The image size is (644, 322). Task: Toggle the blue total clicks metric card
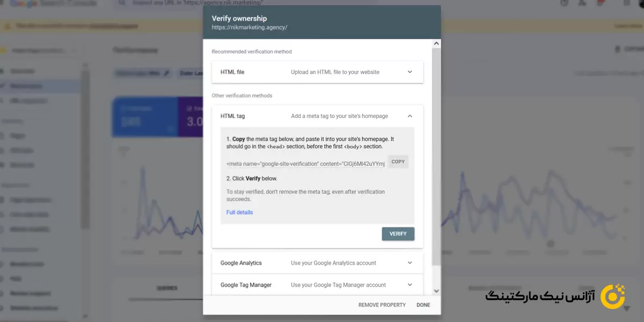(144, 117)
